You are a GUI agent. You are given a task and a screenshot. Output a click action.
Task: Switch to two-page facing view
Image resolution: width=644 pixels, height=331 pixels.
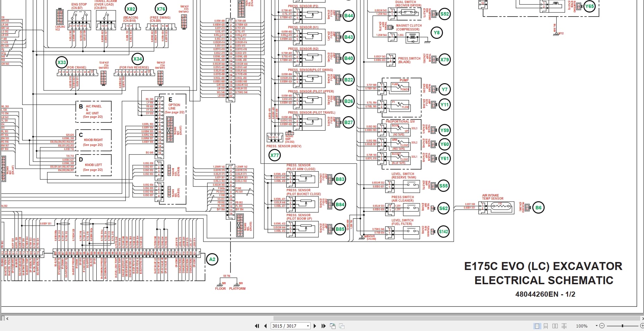pos(555,326)
